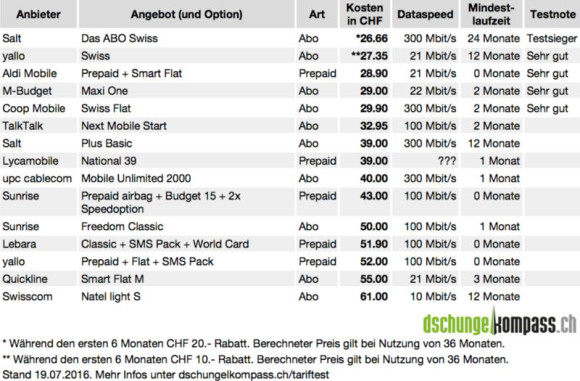
Task: Click the Lycamobile National 39 offer
Action: click(109, 161)
